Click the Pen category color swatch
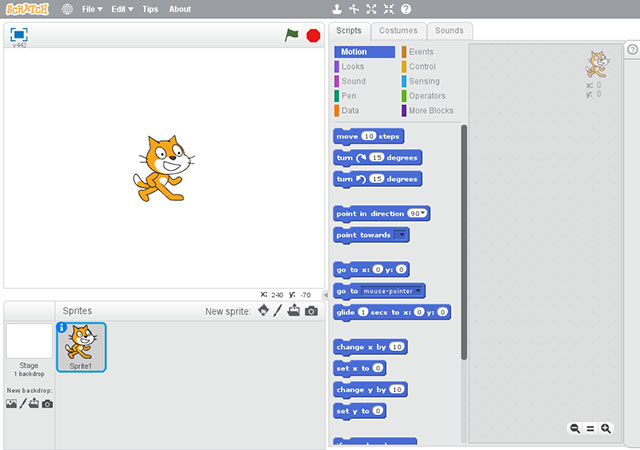The image size is (640, 450). point(337,96)
